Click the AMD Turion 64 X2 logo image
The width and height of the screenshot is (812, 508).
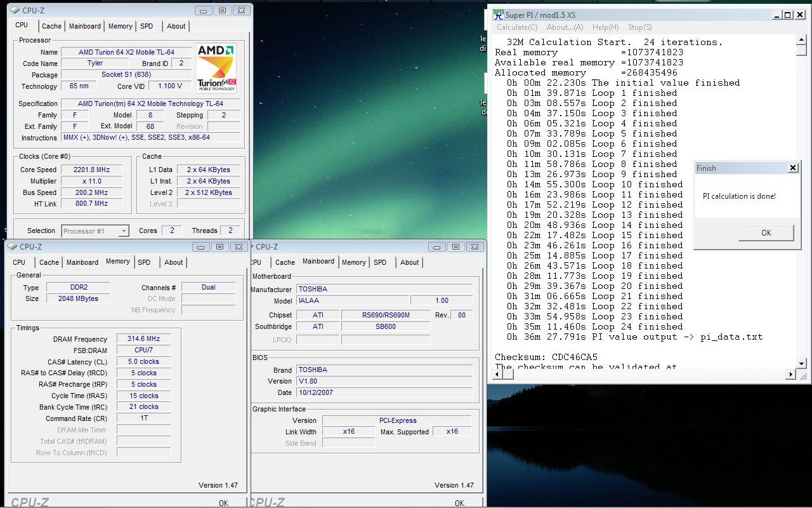pos(216,69)
